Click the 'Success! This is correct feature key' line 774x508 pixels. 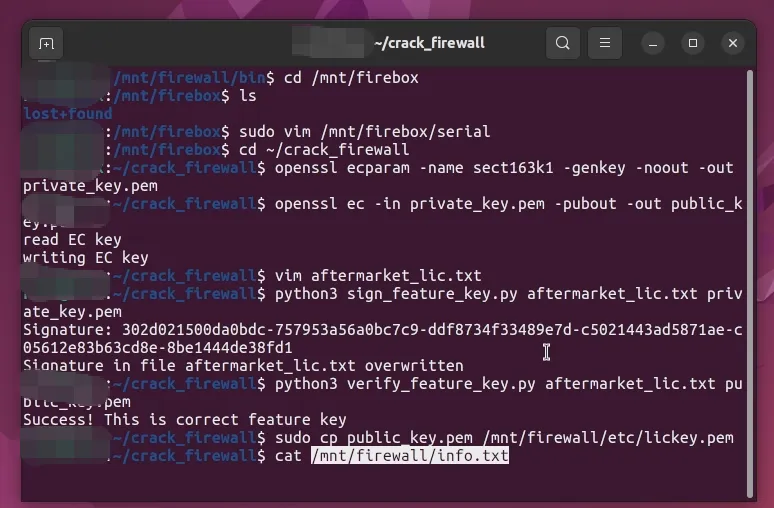(184, 420)
